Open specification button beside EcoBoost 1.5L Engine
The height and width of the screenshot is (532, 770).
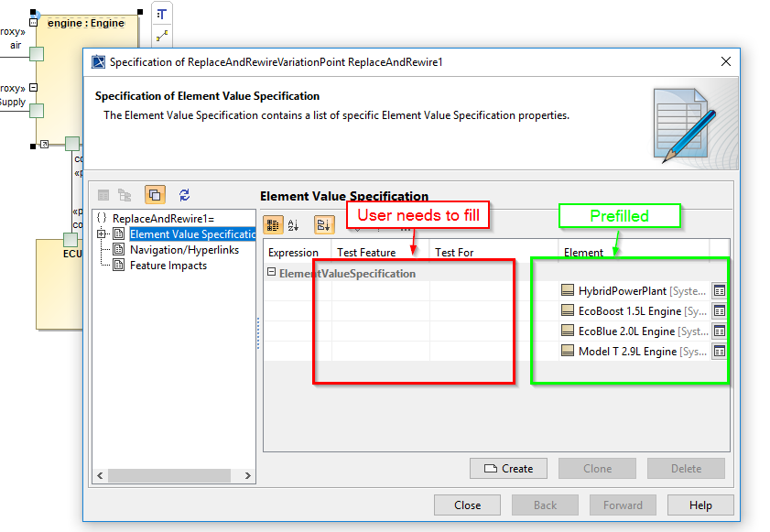click(x=720, y=311)
